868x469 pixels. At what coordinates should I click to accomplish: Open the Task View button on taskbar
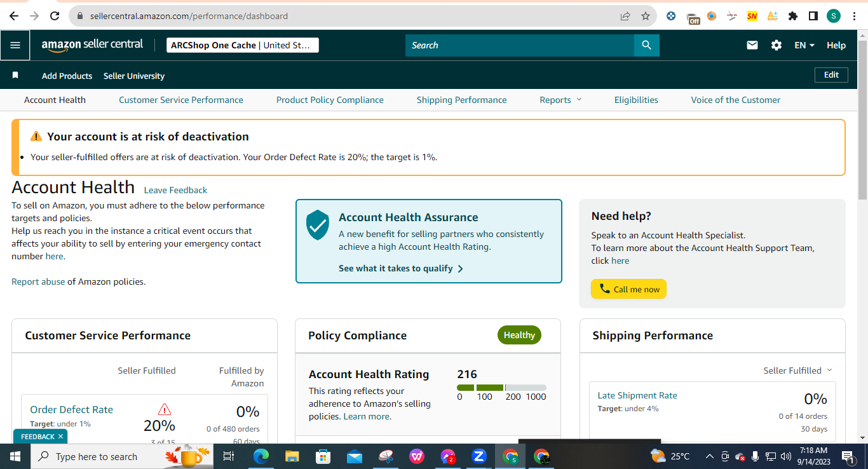[229, 456]
